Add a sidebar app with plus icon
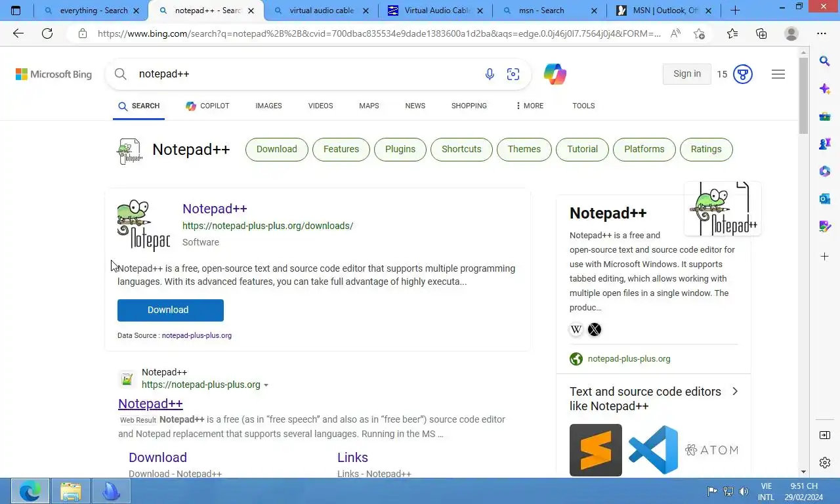This screenshot has height=504, width=840. (x=825, y=256)
